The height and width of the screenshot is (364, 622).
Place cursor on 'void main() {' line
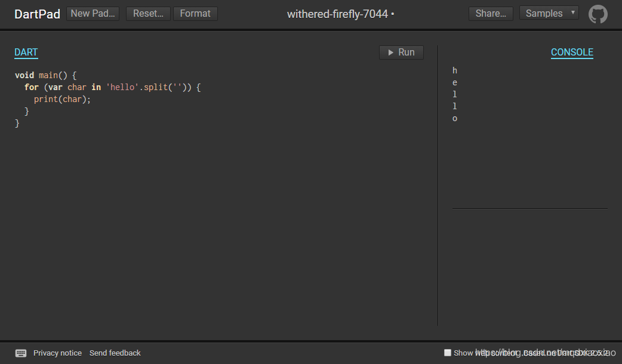pyautogui.click(x=45, y=75)
